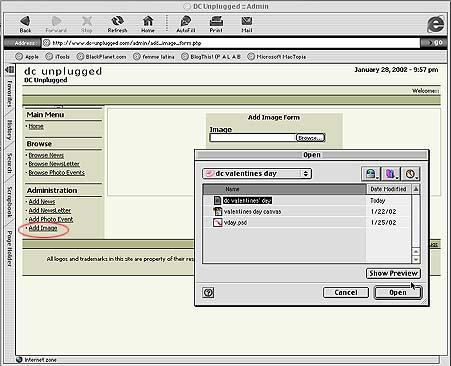The height and width of the screenshot is (366, 451).
Task: Click scroll down arrow in file list
Action: 416,259
